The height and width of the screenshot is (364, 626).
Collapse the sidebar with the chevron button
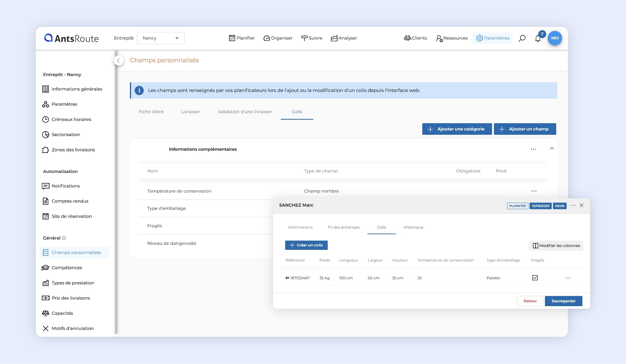point(119,61)
